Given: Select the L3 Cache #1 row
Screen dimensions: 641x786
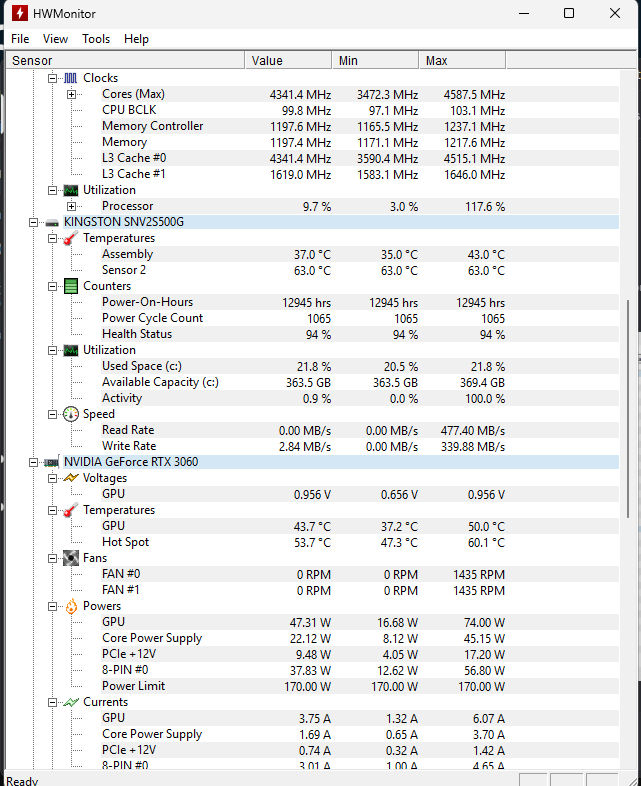Looking at the screenshot, I should (360, 174).
